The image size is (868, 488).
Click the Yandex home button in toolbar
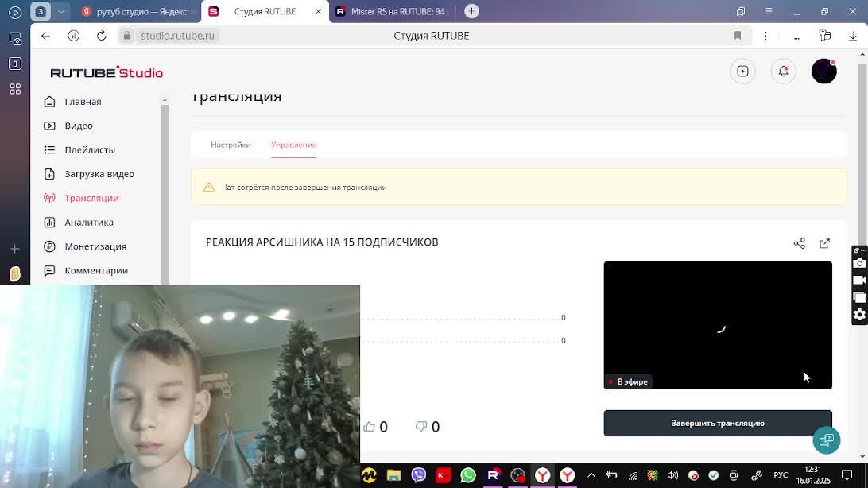tap(74, 36)
